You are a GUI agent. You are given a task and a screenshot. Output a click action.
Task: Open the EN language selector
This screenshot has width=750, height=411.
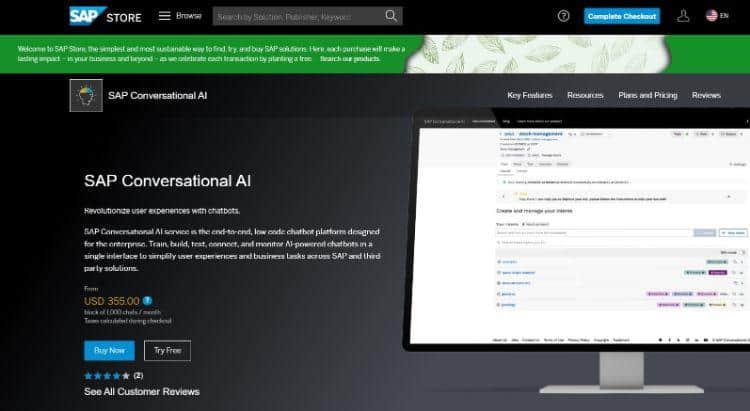coord(718,16)
